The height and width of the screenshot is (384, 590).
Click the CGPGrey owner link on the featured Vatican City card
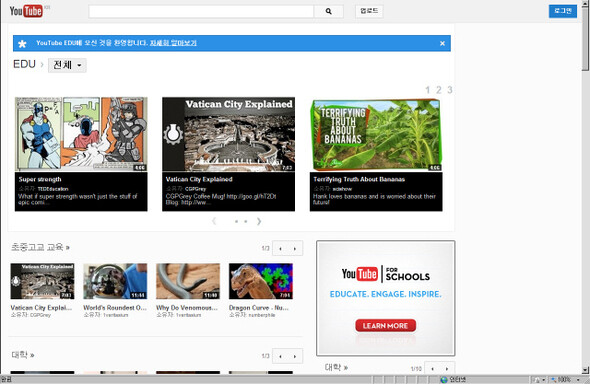(196, 189)
